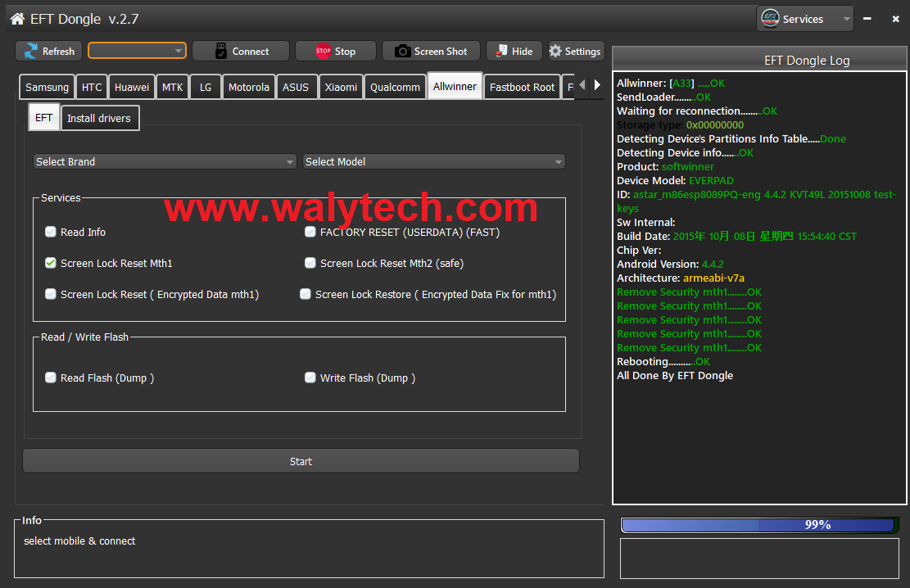This screenshot has height=588, width=910.
Task: Click the Refresh button label
Action: (x=59, y=51)
